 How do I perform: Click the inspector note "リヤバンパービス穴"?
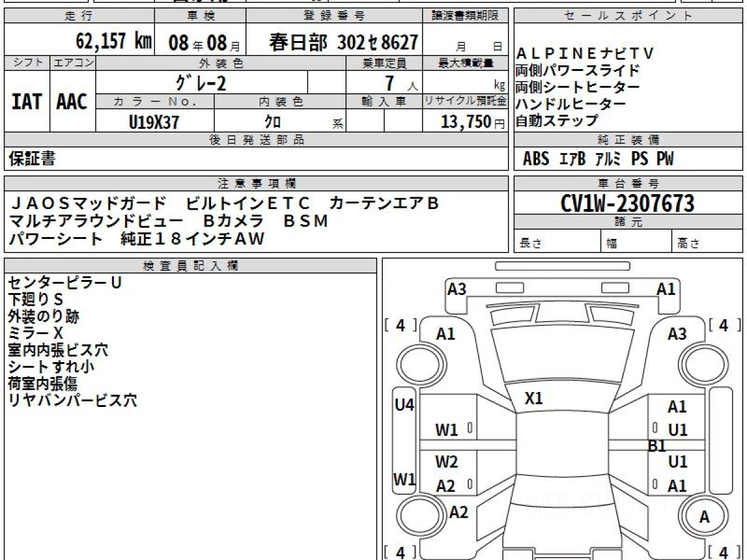[72, 401]
